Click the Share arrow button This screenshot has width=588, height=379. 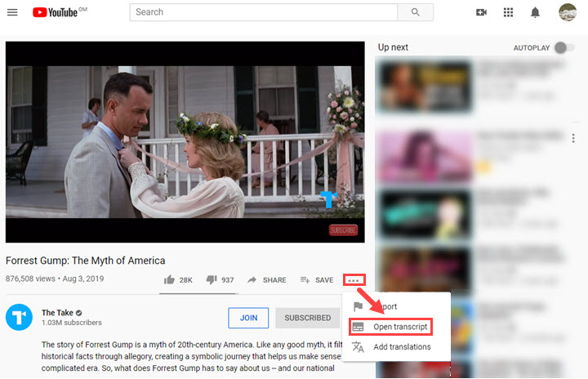pos(266,280)
